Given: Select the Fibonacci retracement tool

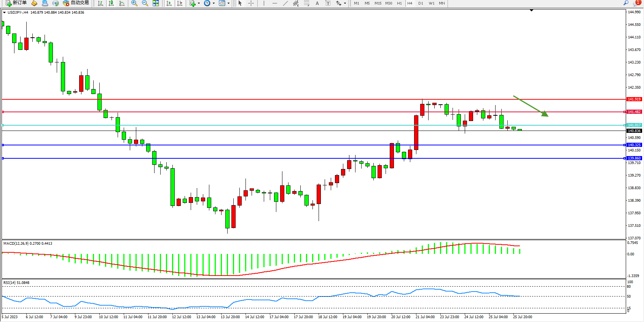Looking at the screenshot, I should (x=307, y=3).
